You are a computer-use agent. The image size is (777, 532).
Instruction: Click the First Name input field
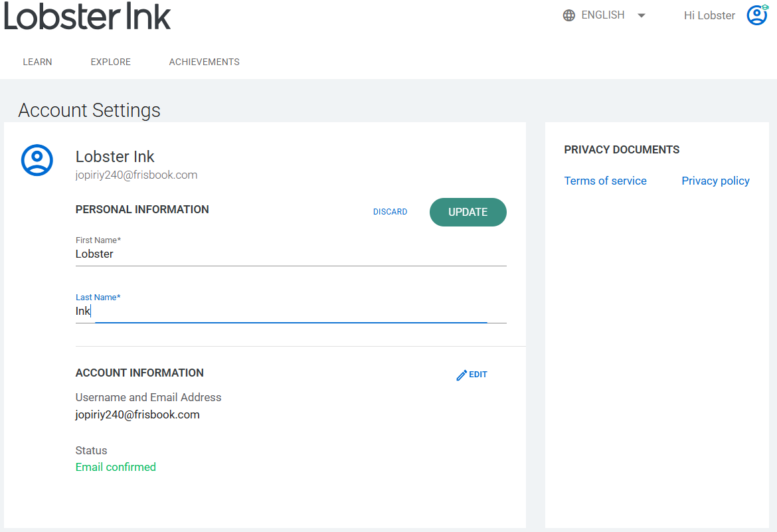[291, 254]
